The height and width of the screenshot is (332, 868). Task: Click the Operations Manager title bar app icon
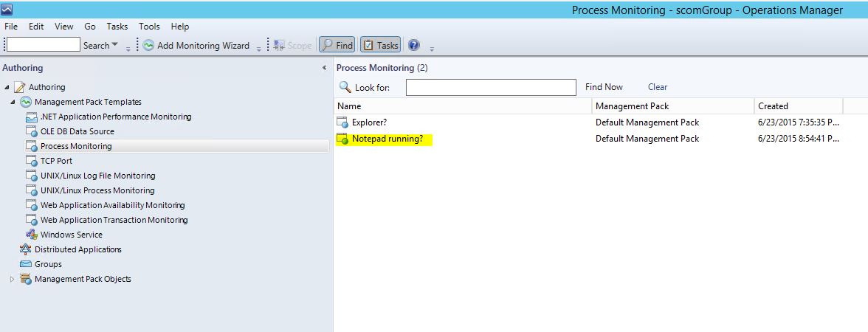7,9
